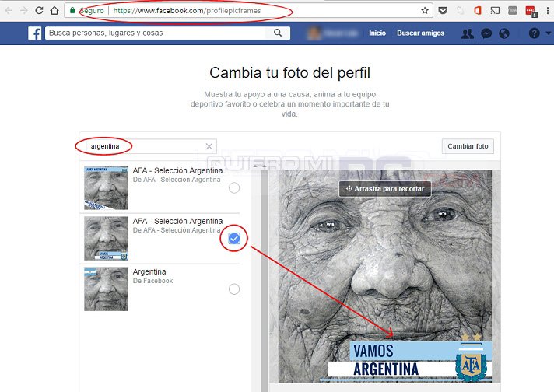Bookmark this page with the star icon

point(425,11)
